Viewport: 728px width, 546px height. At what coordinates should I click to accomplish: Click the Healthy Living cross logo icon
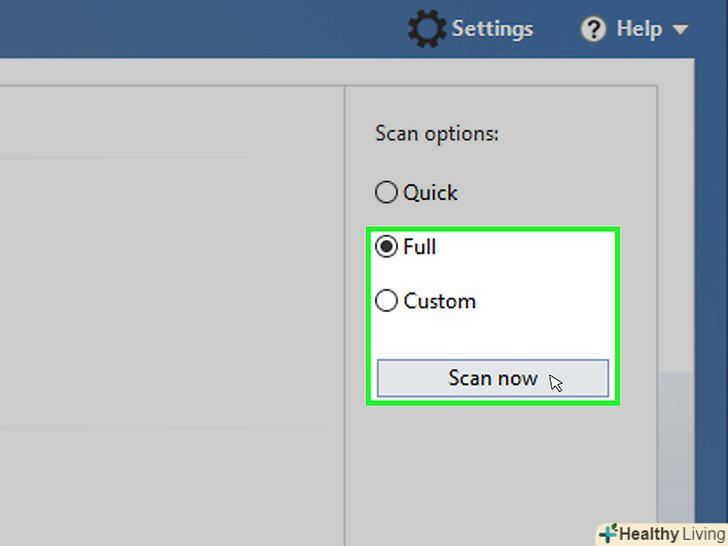pos(607,533)
